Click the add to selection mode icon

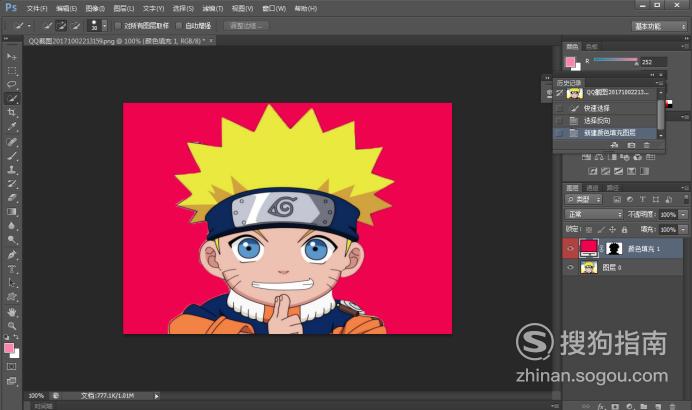point(62,26)
